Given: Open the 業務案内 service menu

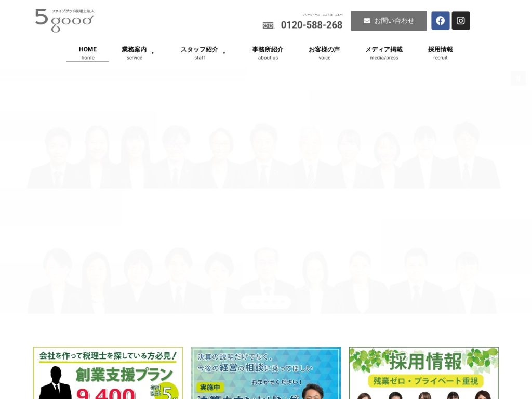Looking at the screenshot, I should click(x=135, y=54).
